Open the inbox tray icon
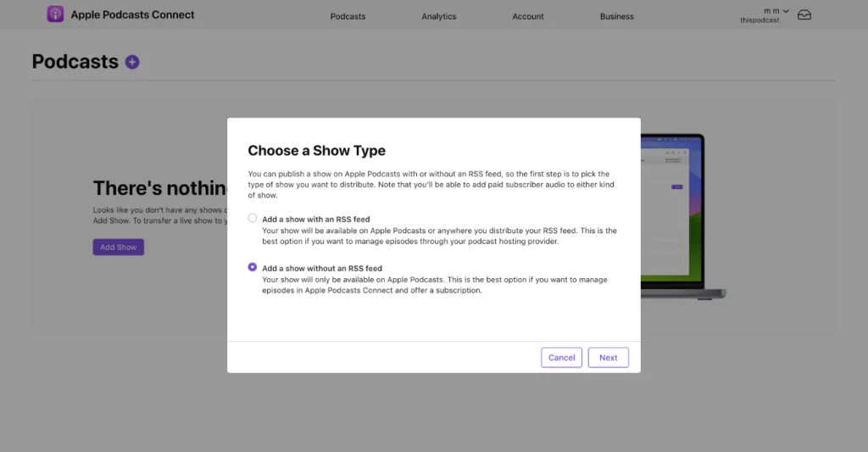The width and height of the screenshot is (868, 452). 804,15
